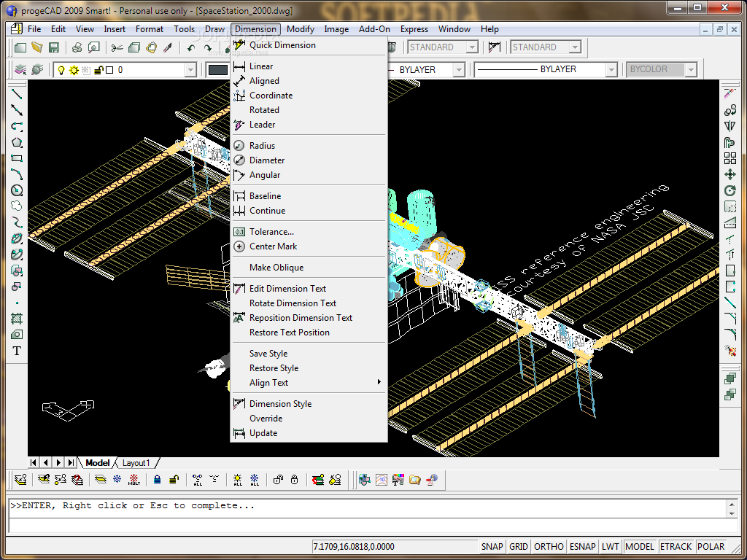This screenshot has width=747, height=560.
Task: Open Print Preview magnifier icon
Action: click(x=94, y=47)
